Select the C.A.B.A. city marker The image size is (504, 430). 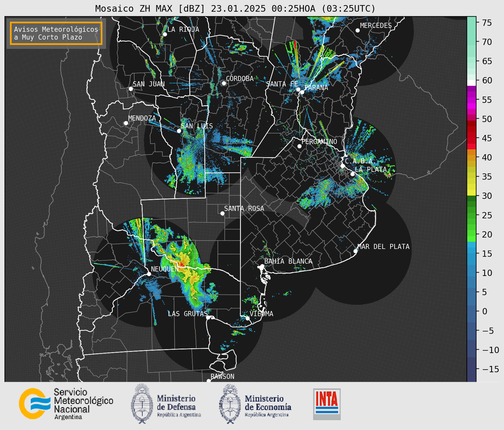tap(343, 166)
